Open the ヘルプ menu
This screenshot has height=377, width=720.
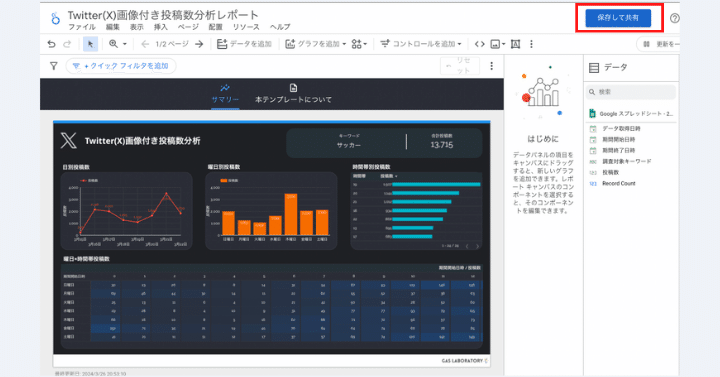coord(280,27)
